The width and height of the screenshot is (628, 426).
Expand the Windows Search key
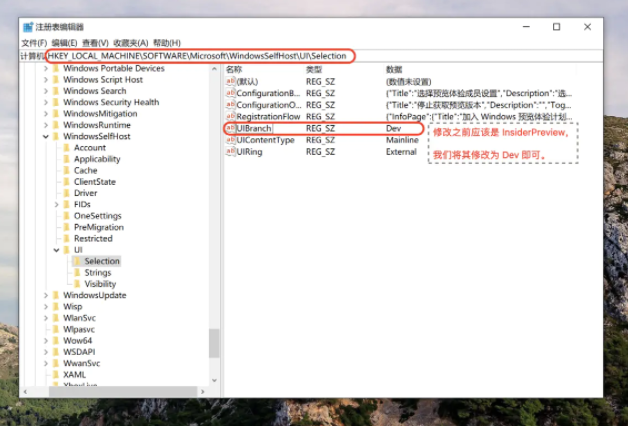point(46,91)
